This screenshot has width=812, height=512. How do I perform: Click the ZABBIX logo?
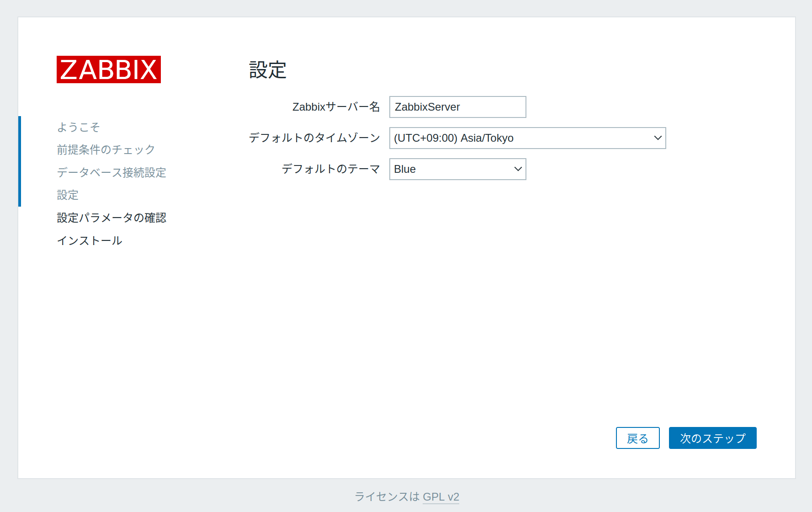pos(109,69)
